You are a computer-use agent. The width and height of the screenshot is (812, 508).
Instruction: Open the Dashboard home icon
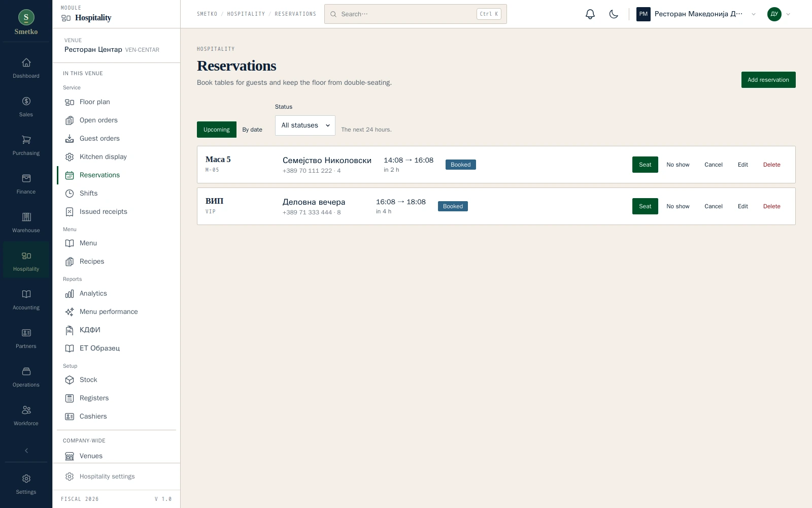(26, 63)
